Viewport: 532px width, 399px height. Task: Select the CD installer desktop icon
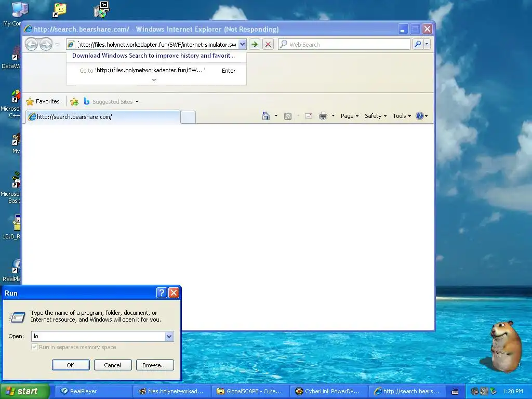click(x=101, y=9)
